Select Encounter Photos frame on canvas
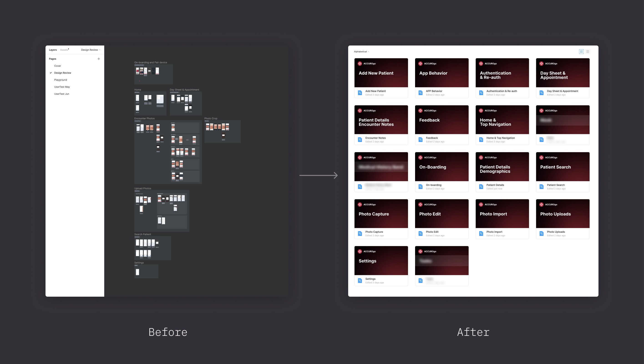Image resolution: width=644 pixels, height=364 pixels. pyautogui.click(x=144, y=118)
